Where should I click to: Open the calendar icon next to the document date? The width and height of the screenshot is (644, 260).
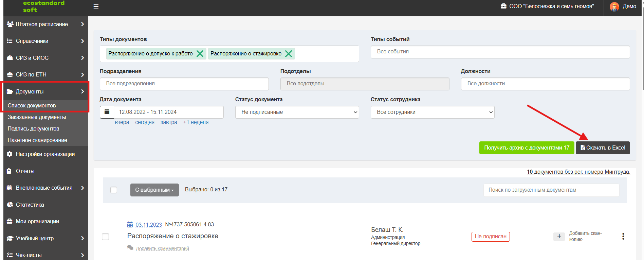pyautogui.click(x=107, y=112)
